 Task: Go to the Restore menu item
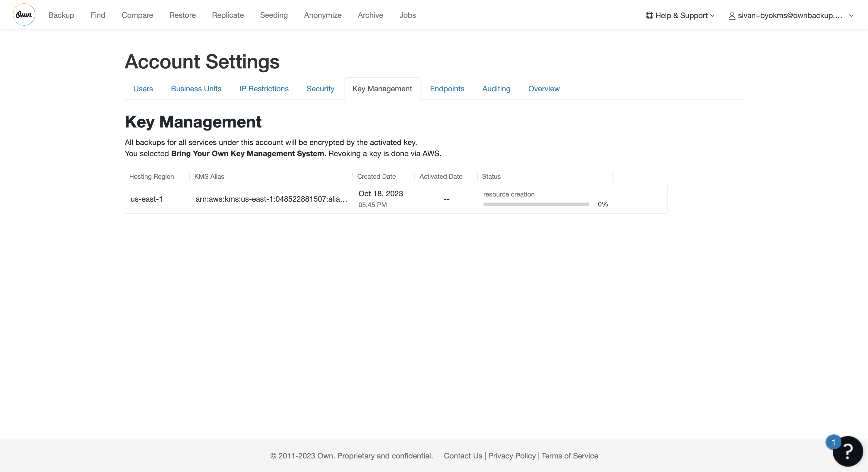point(182,15)
